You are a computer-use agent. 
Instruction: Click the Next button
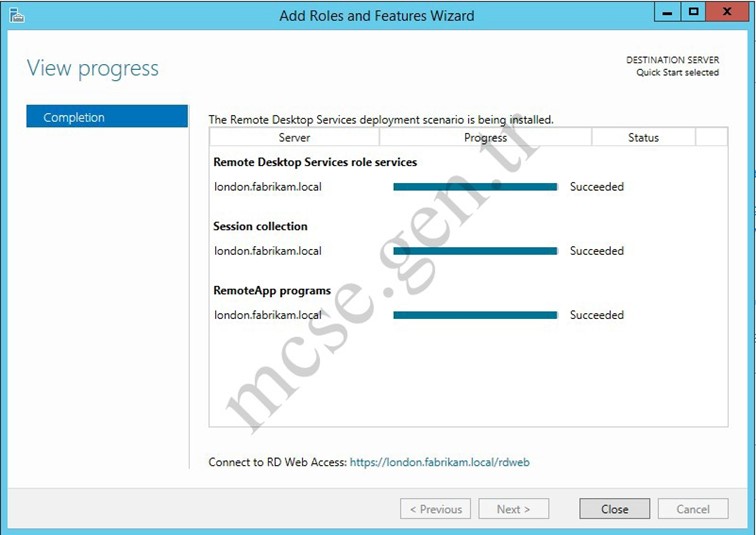pos(513,509)
